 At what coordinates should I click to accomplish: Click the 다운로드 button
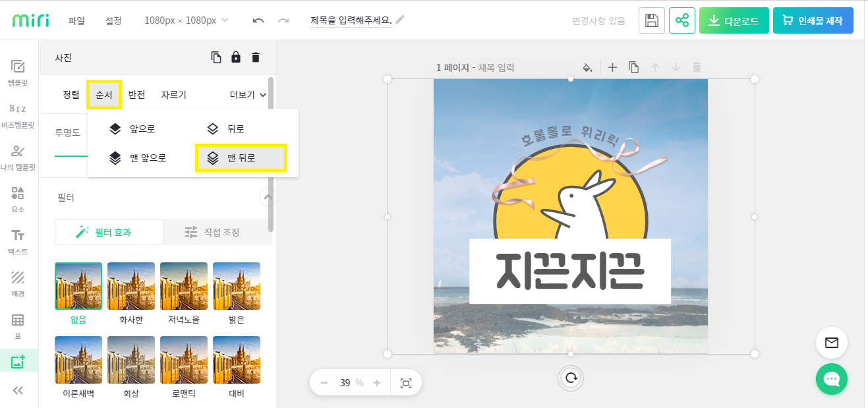coord(734,20)
